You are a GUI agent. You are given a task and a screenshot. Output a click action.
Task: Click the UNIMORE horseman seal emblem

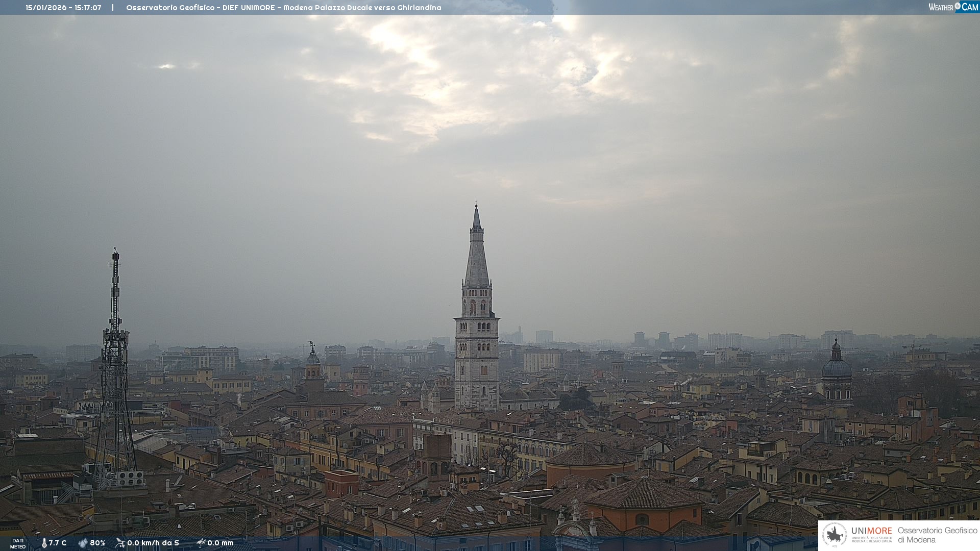pyautogui.click(x=835, y=535)
